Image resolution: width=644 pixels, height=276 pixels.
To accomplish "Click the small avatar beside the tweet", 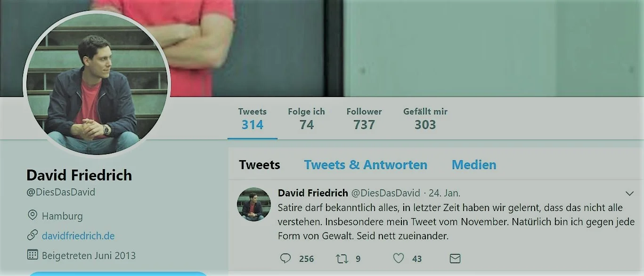I will point(254,204).
